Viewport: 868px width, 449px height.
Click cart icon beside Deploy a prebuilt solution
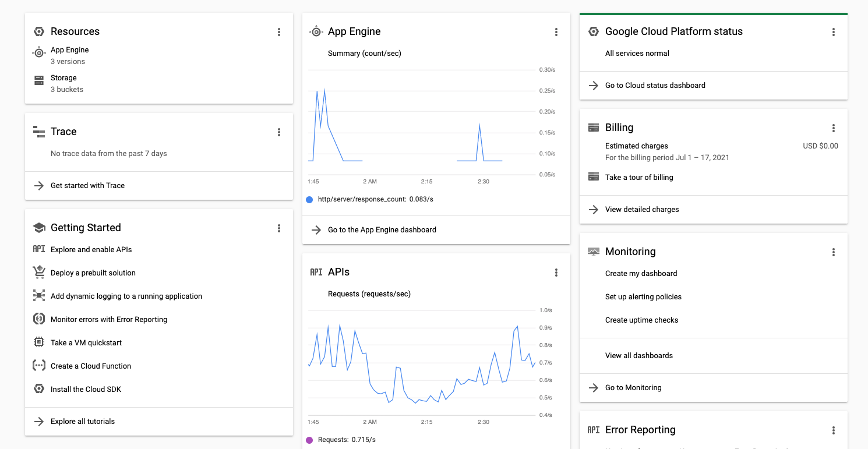click(39, 272)
